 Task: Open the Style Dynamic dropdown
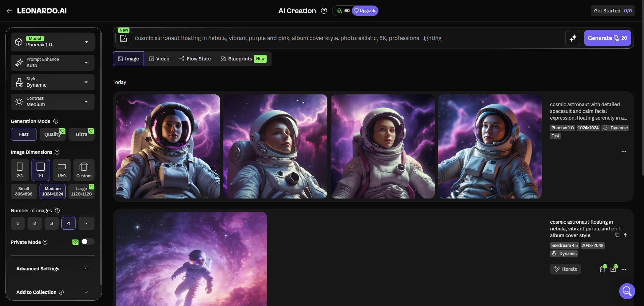[x=53, y=82]
